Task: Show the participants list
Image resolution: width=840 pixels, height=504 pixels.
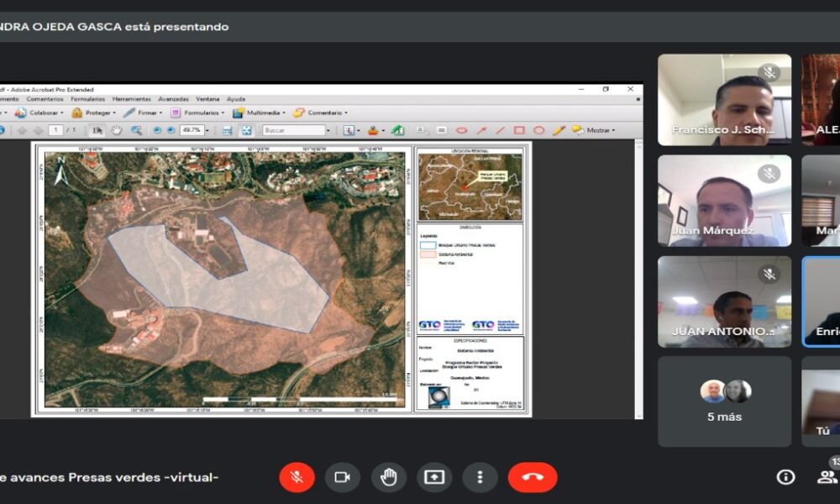Action: point(827,477)
